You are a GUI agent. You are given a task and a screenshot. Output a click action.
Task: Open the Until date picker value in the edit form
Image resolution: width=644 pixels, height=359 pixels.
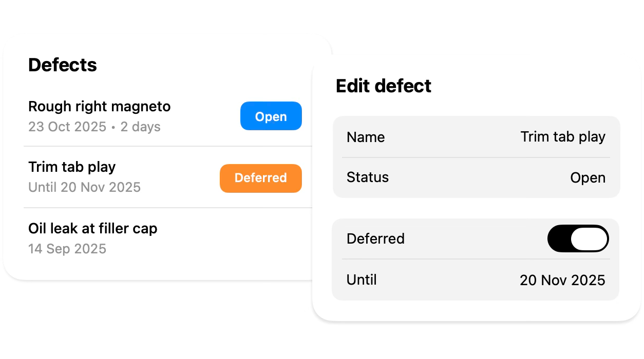(x=562, y=280)
